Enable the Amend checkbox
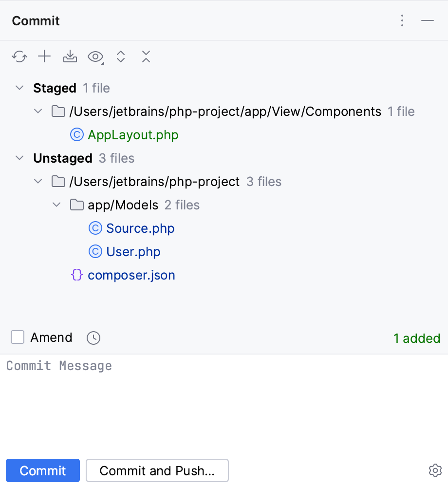This screenshot has width=448, height=487. (x=18, y=337)
